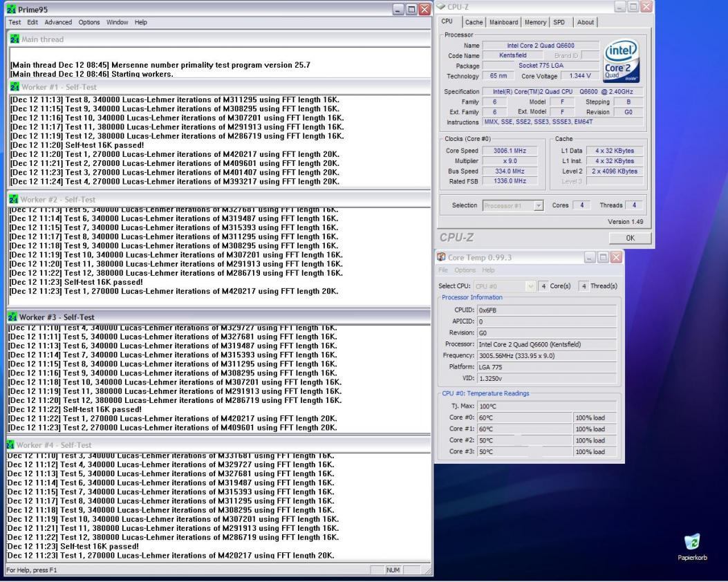Click the Main thread window icon
Screen dimensions: 728x582
[x=15, y=39]
